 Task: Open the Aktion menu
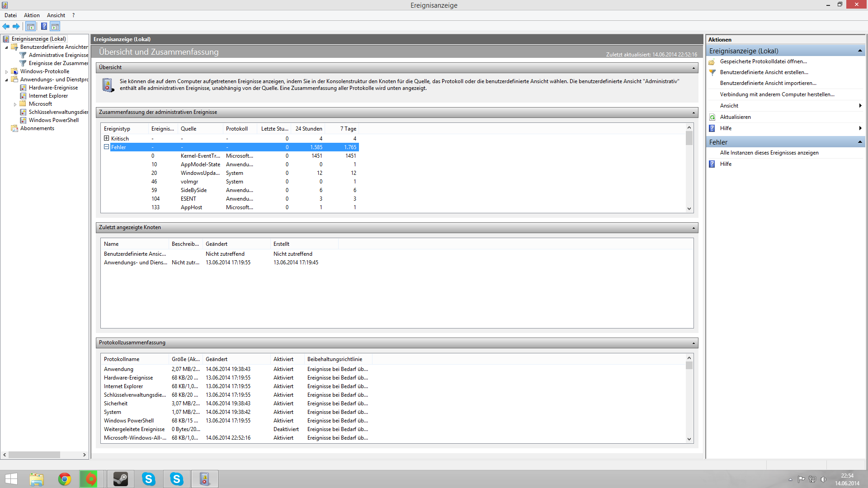[x=32, y=15]
